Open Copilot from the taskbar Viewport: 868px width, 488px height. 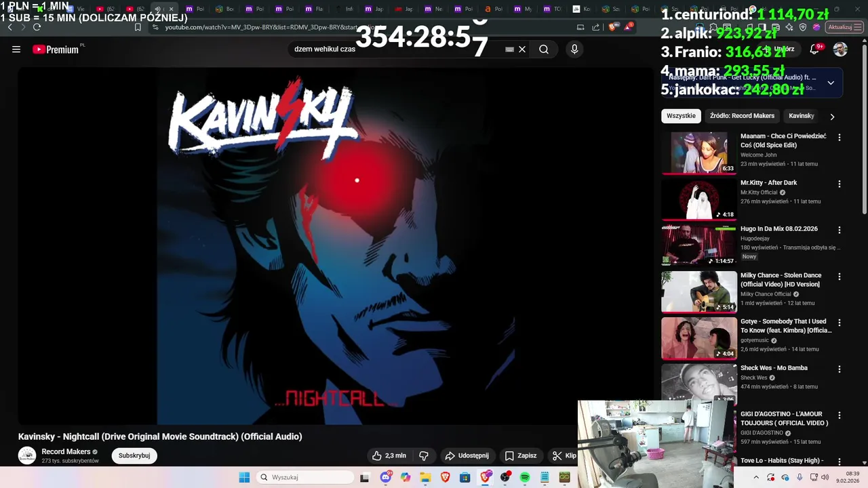[406, 477]
